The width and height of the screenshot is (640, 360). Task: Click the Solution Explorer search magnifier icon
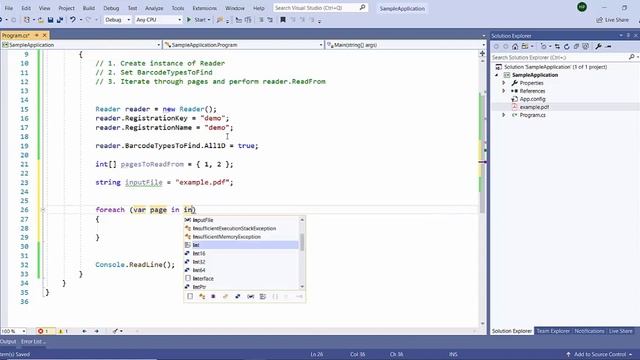coord(631,57)
